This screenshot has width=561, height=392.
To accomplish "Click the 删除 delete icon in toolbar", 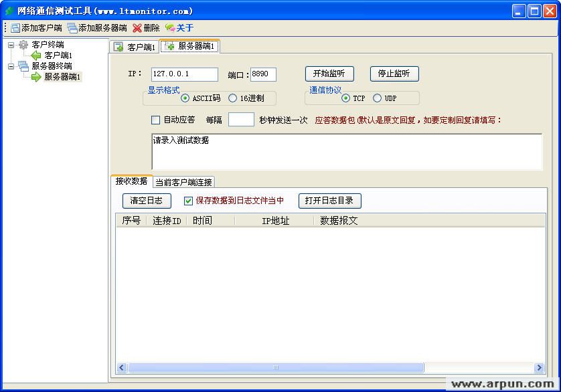I will point(137,29).
